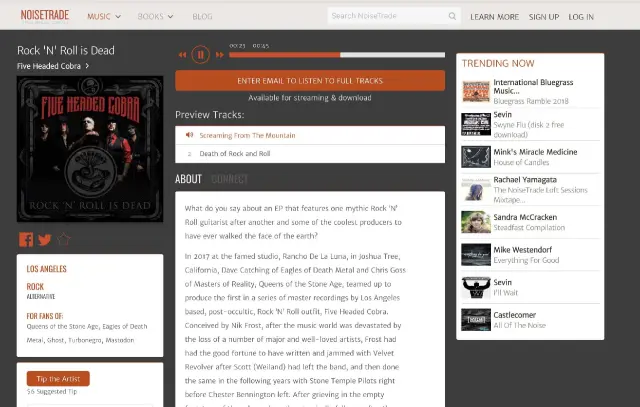Open the Rock genre link
This screenshot has height=407, width=640.
[35, 287]
